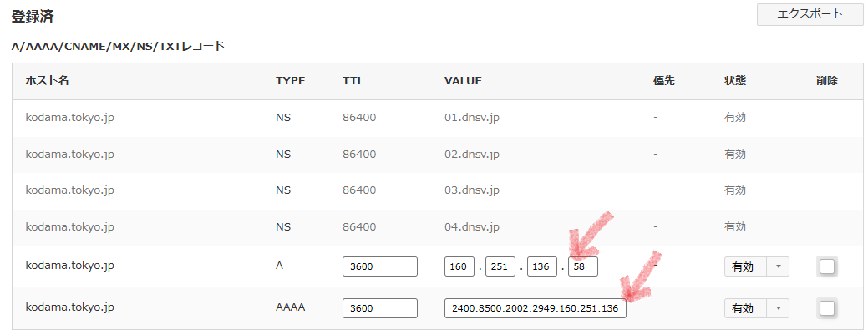The width and height of the screenshot is (868, 335).
Task: Click the TYPE column header
Action: [x=291, y=81]
